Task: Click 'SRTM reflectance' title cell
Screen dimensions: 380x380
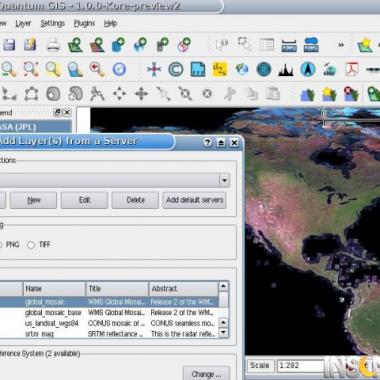Action: click(x=115, y=334)
